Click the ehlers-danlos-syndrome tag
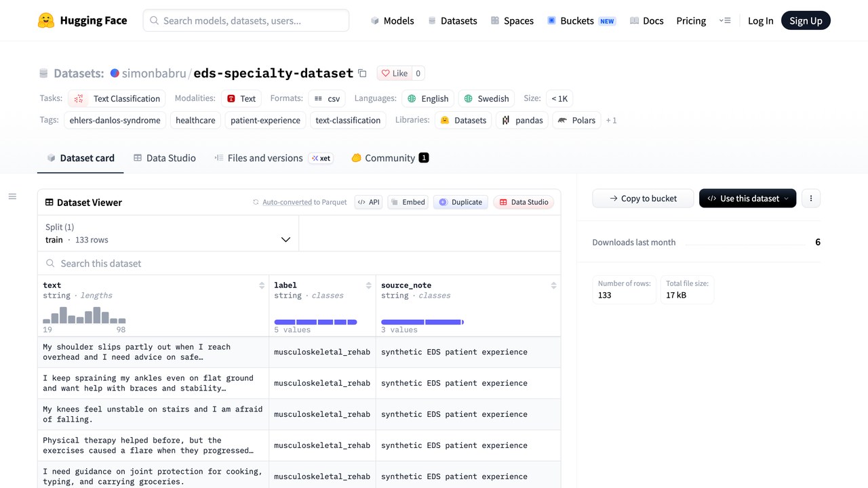868x488 pixels. click(115, 120)
